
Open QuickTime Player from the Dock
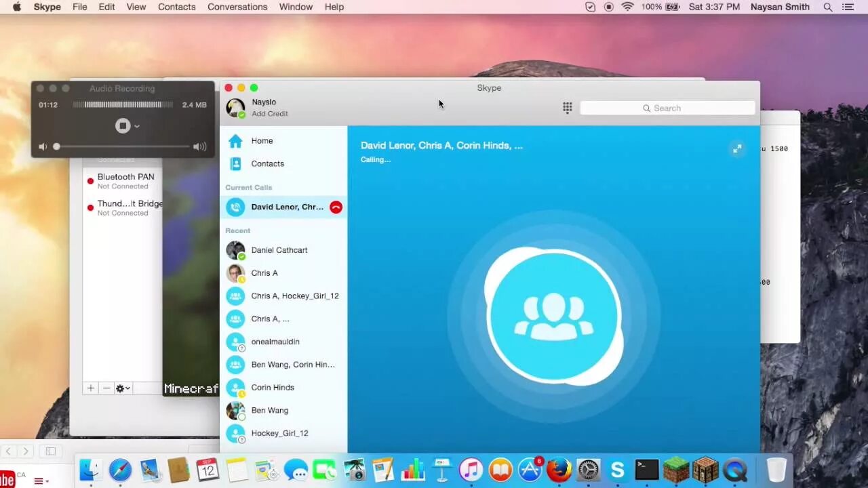tap(734, 470)
